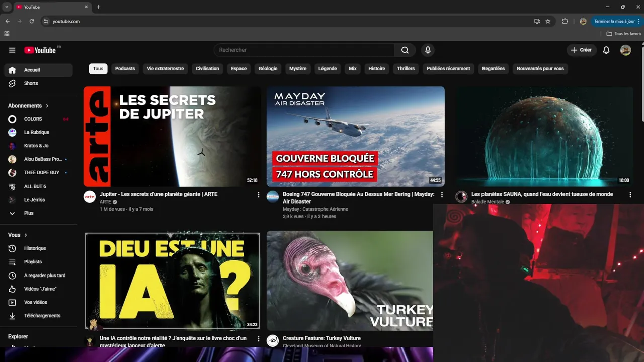
Task: Open the Creature Feature: Turkey Vulture title
Action: pyautogui.click(x=321, y=338)
